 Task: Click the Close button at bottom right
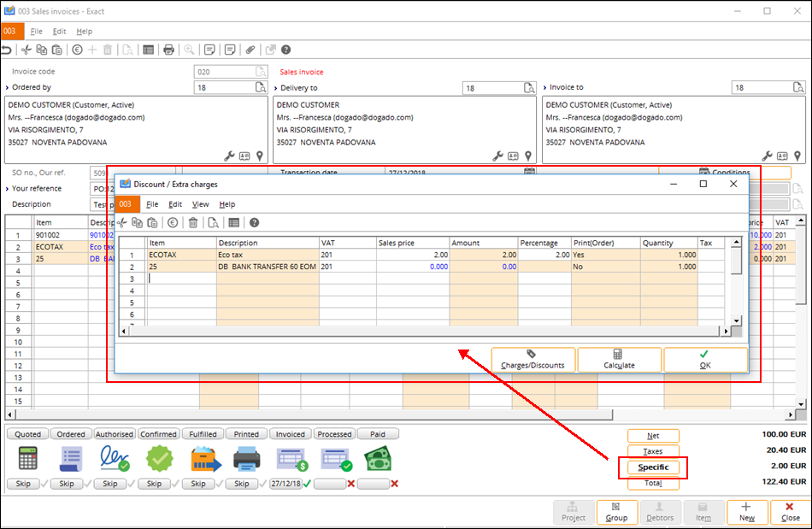coord(791,513)
